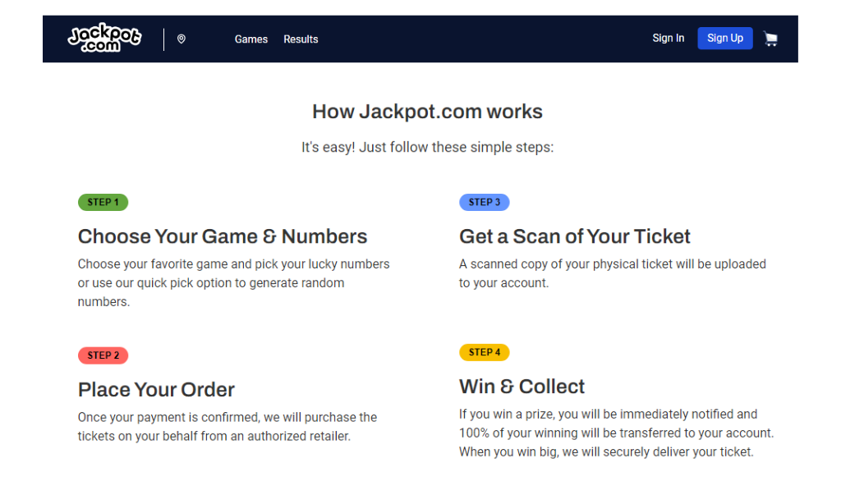Click the 'Place Your Order' heading
The height and width of the screenshot is (504, 841).
(x=156, y=390)
